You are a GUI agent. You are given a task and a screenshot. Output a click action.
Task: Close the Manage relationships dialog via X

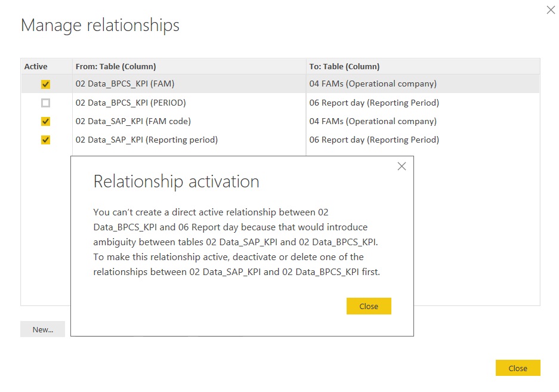click(551, 10)
